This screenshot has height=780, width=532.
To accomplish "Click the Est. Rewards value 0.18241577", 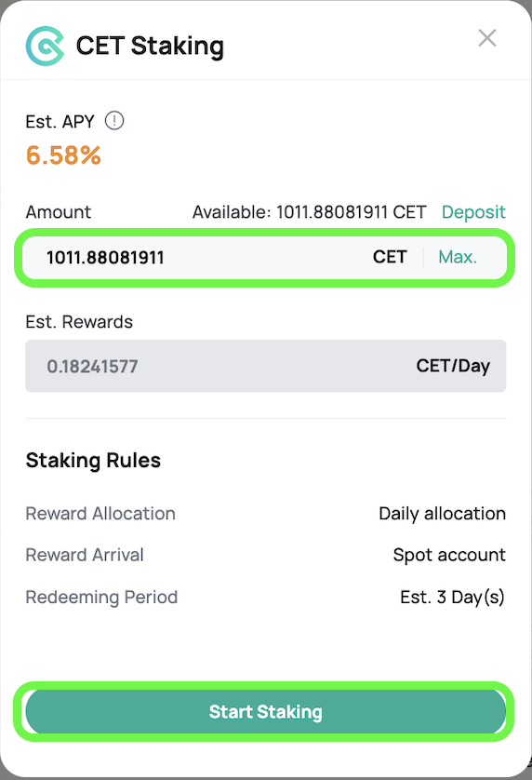I will 92,367.
